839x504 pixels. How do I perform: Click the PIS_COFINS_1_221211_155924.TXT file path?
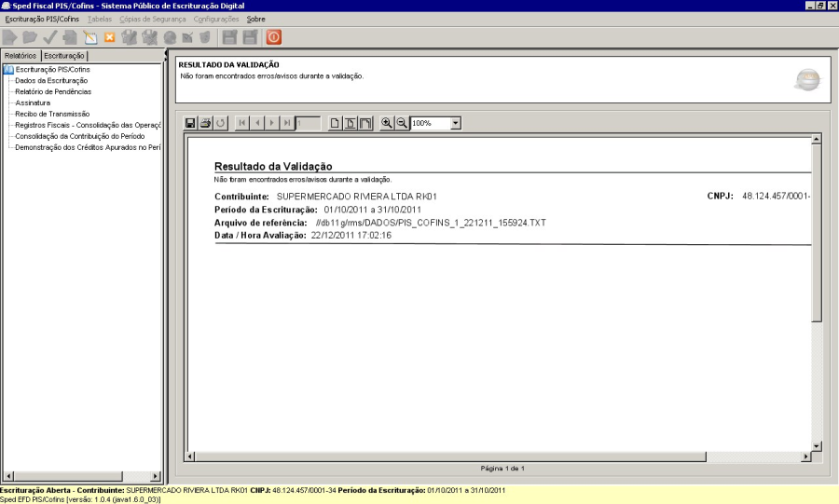pyautogui.click(x=431, y=223)
